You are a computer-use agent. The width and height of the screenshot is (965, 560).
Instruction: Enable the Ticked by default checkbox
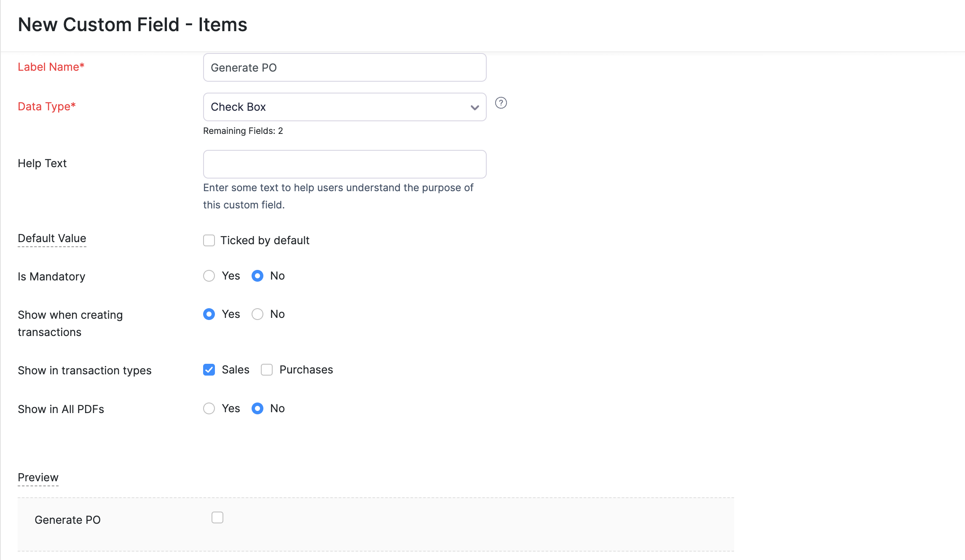point(209,240)
